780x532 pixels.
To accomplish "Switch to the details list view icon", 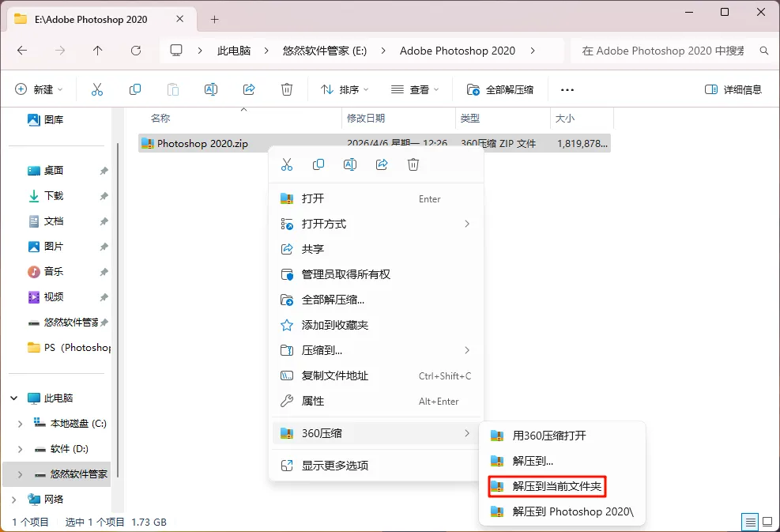I will tap(750, 522).
